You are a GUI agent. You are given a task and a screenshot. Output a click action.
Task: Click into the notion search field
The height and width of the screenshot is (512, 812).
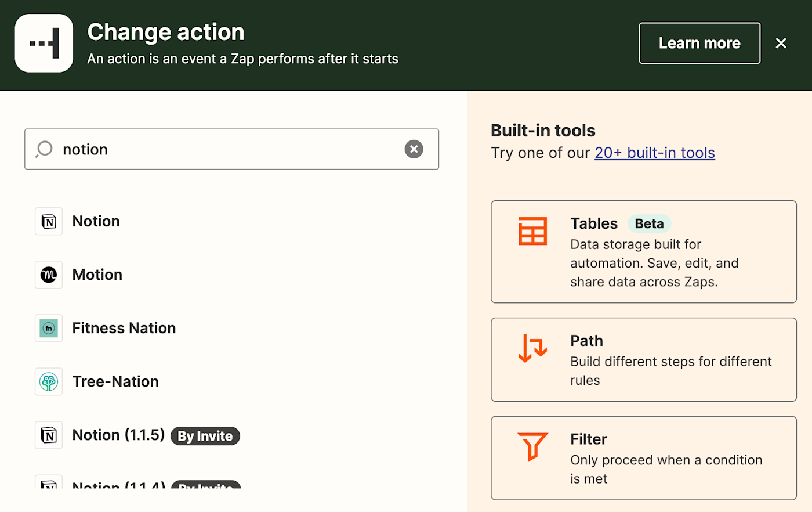226,149
